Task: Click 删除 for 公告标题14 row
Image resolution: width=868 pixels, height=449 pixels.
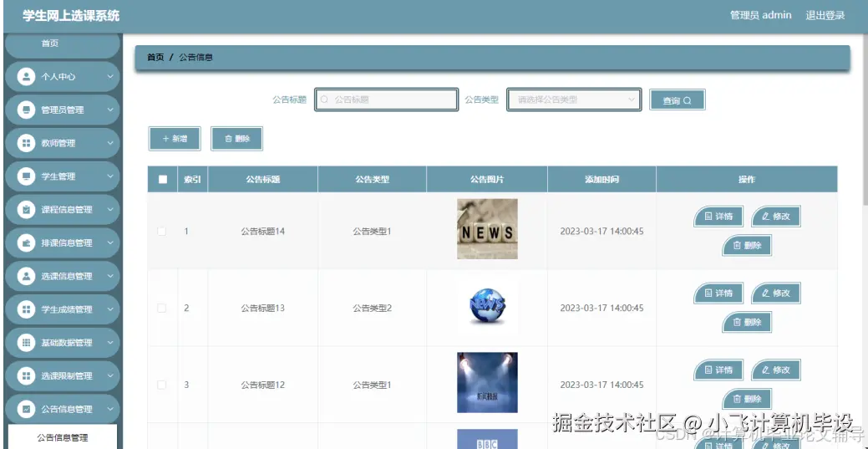Action: click(747, 245)
